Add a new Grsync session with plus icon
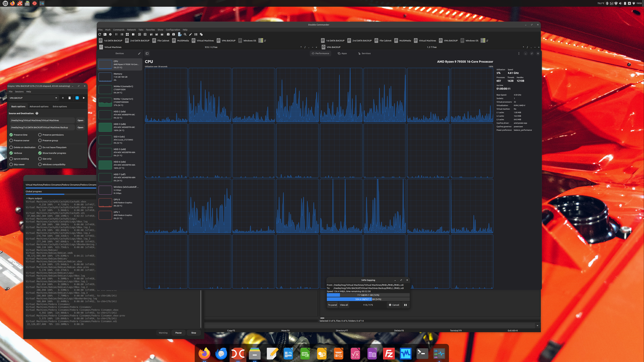Screen dimensions: 644x362 (x=63, y=98)
